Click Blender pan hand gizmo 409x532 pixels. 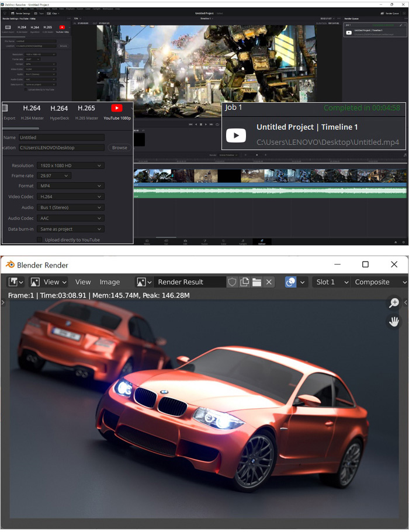click(394, 322)
